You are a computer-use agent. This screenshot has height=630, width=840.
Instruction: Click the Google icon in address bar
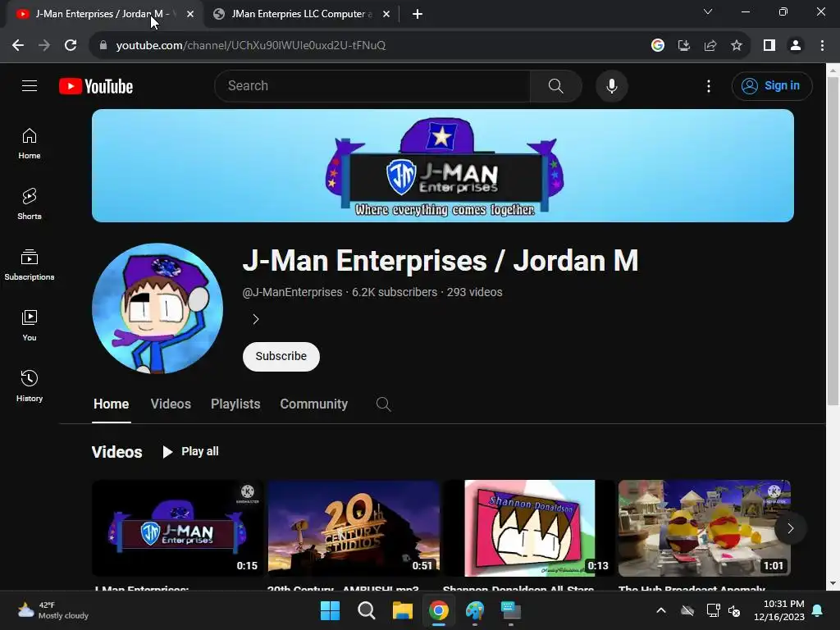tap(657, 45)
